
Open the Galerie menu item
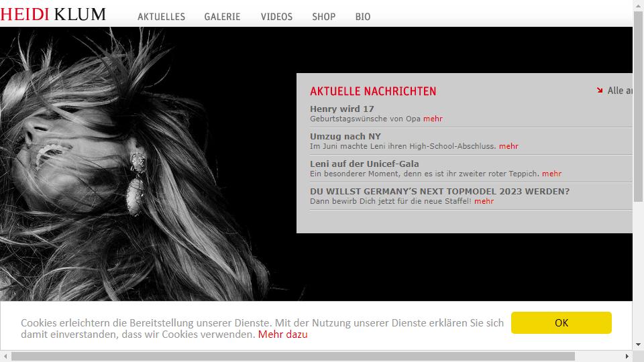(x=222, y=17)
